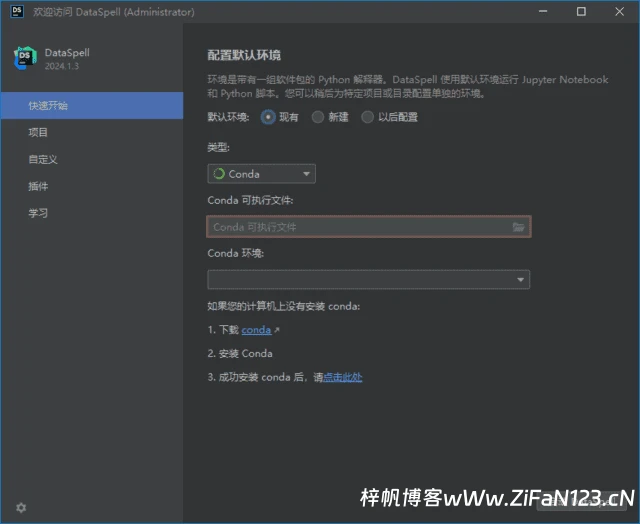Click the folder browse icon for Conda executable
This screenshot has height=524, width=640.
click(x=518, y=227)
